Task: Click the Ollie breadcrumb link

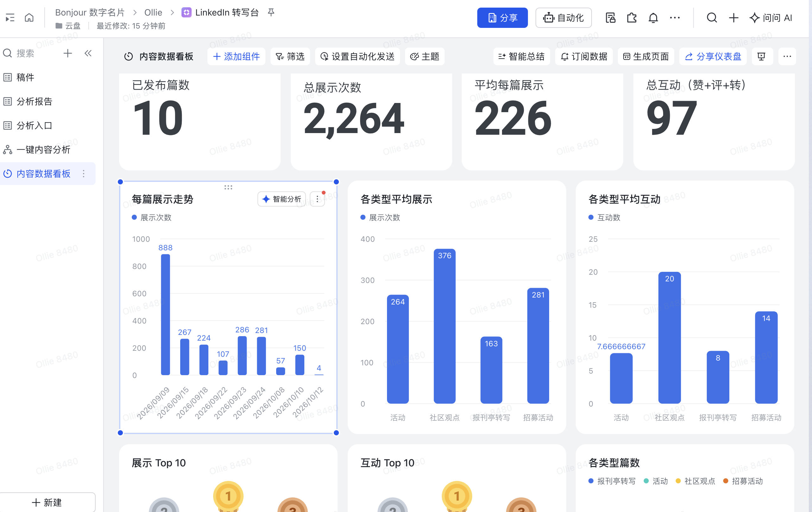Action: click(x=153, y=12)
